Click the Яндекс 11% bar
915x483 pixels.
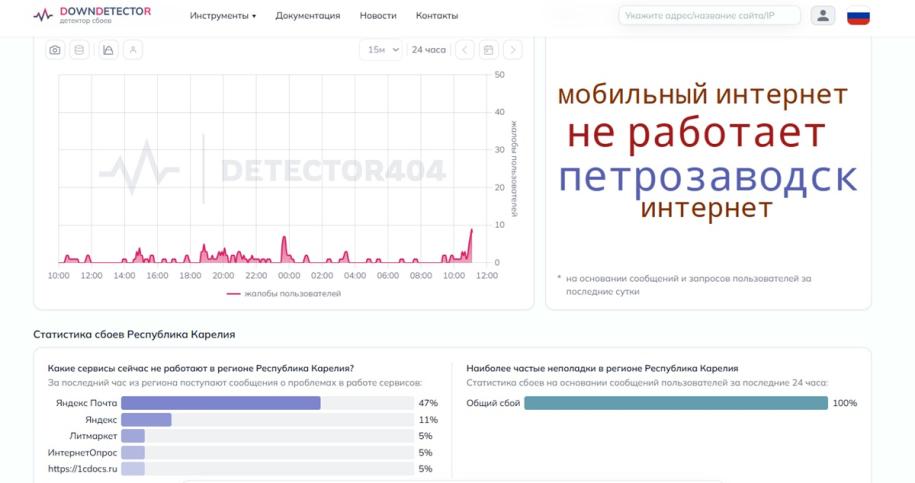146,419
